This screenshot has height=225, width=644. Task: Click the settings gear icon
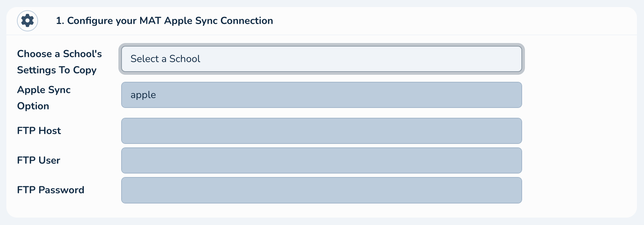(x=27, y=21)
